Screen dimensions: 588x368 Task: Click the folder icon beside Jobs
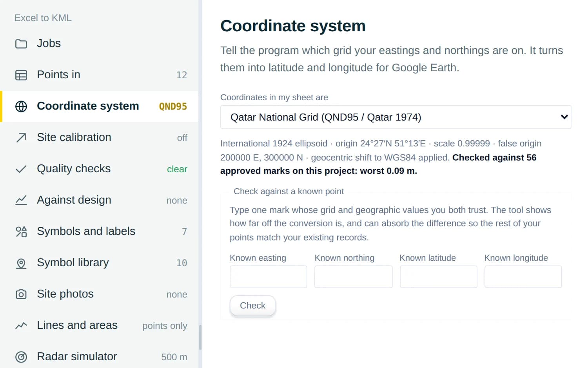[x=21, y=43]
